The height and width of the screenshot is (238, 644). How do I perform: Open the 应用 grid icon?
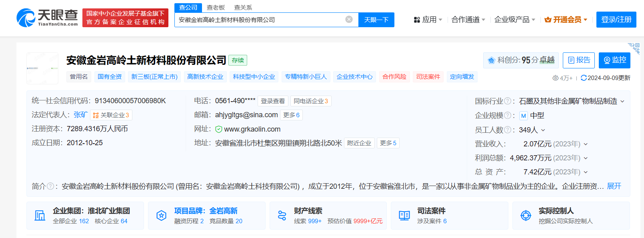pos(417,20)
